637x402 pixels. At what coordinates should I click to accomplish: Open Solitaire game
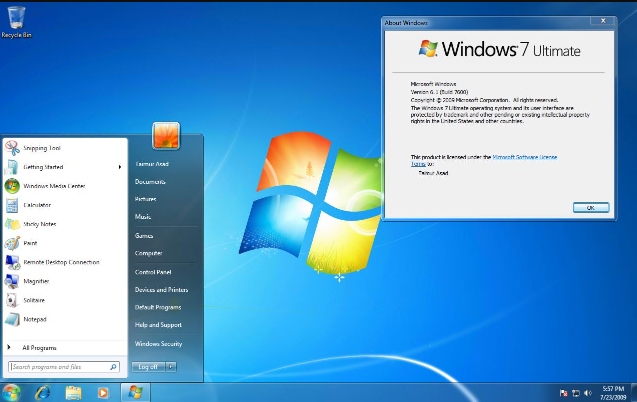click(34, 300)
